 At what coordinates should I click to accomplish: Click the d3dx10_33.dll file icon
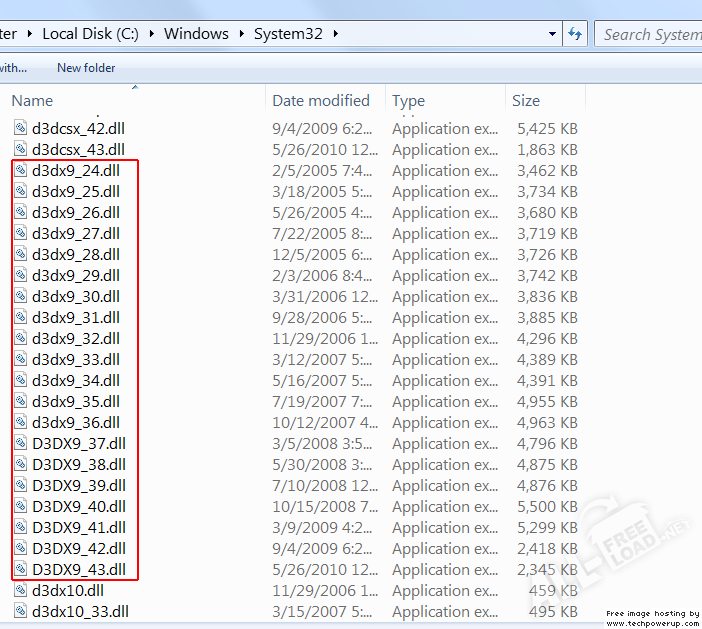tap(21, 611)
